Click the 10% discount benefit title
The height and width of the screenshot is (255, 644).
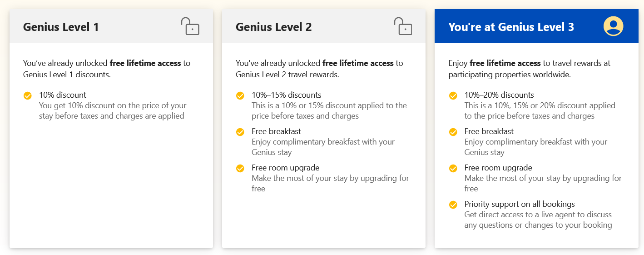[62, 95]
